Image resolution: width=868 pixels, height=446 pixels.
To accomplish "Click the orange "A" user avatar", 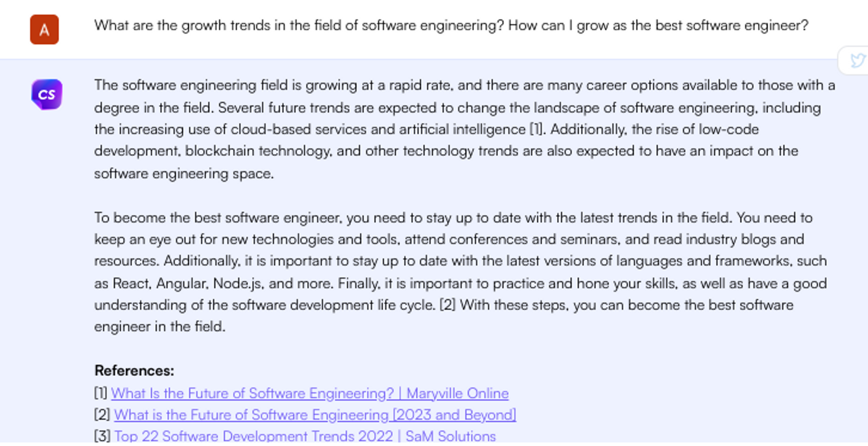I will click(44, 30).
